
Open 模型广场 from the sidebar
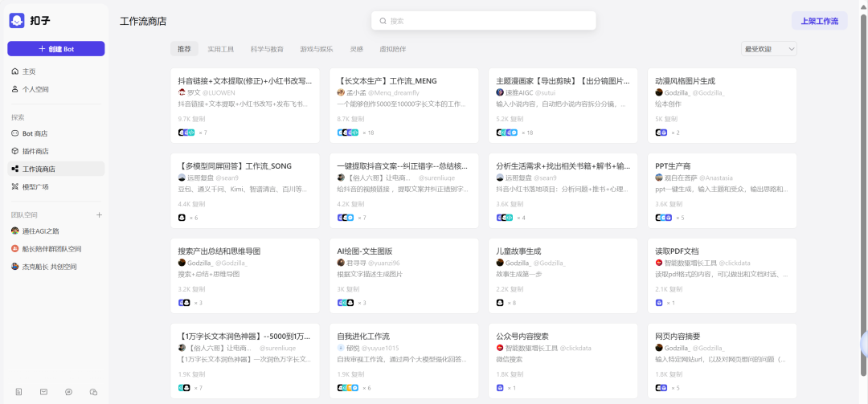35,186
